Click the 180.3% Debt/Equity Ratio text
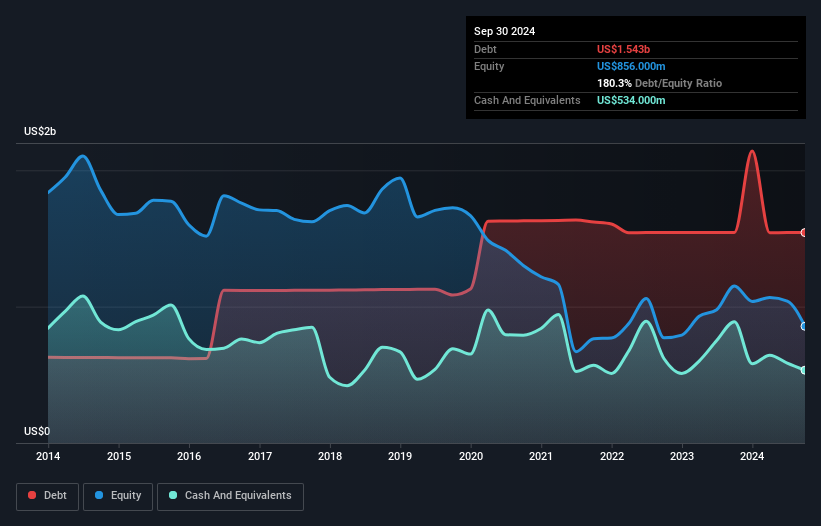Image resolution: width=821 pixels, height=526 pixels. (x=659, y=83)
